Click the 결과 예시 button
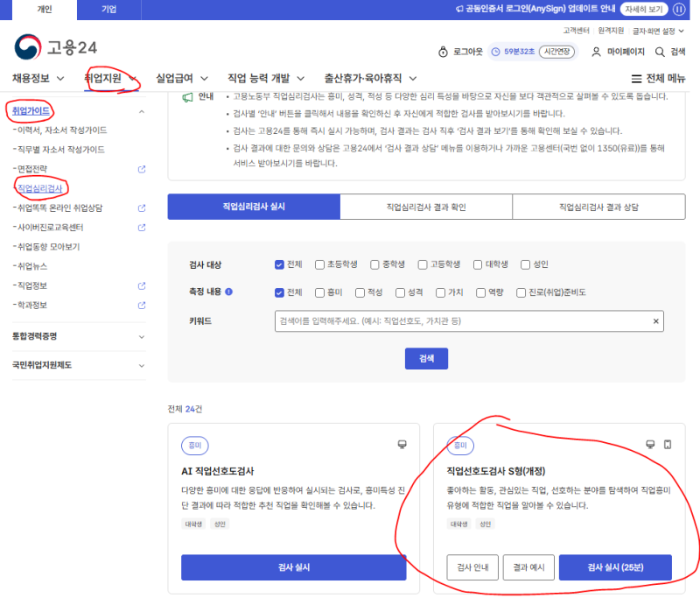Screen dimensions: 700x605 528,567
